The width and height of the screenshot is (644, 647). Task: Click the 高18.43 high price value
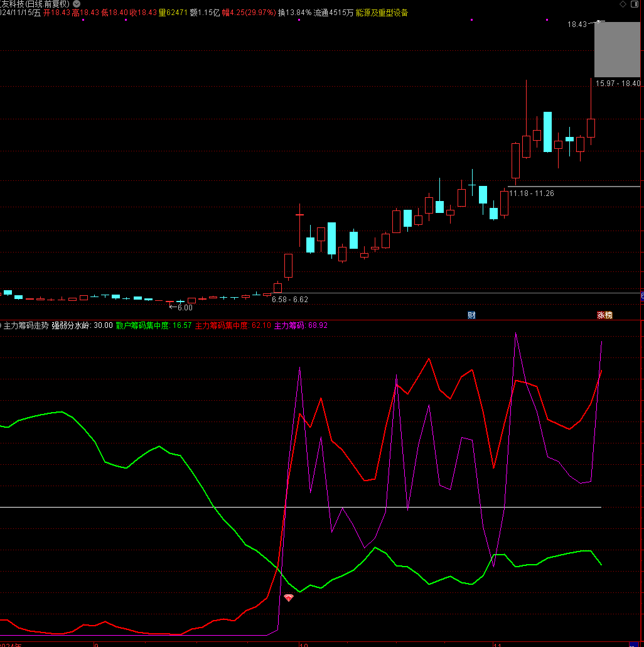(86, 13)
